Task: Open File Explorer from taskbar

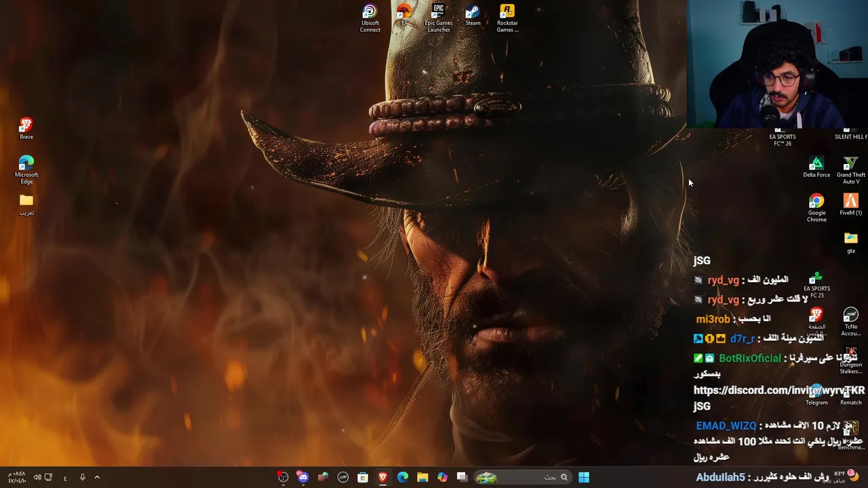Action: pyautogui.click(x=422, y=477)
